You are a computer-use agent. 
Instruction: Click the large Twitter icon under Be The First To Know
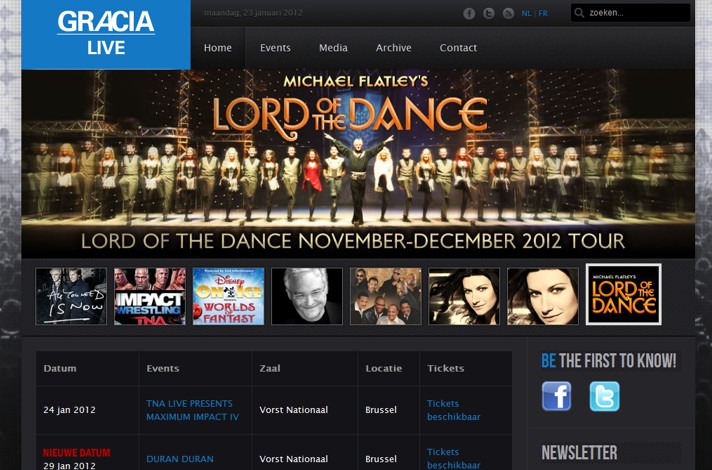click(x=604, y=396)
